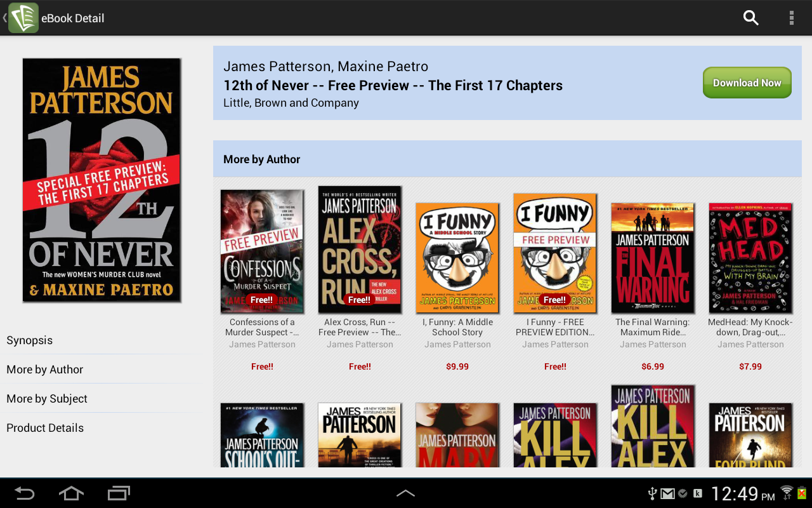Tap the $6.99 price of Final Warning
Image resolution: width=812 pixels, height=508 pixels.
[x=653, y=366]
